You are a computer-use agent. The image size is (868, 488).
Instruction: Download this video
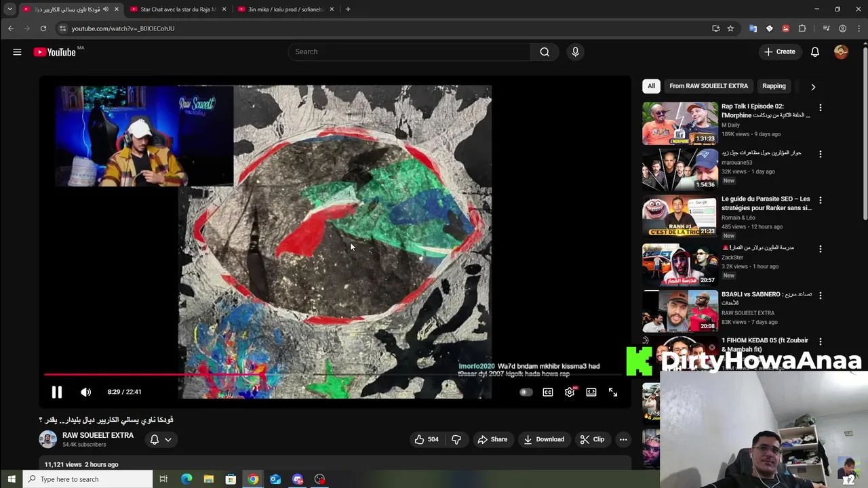pos(544,439)
